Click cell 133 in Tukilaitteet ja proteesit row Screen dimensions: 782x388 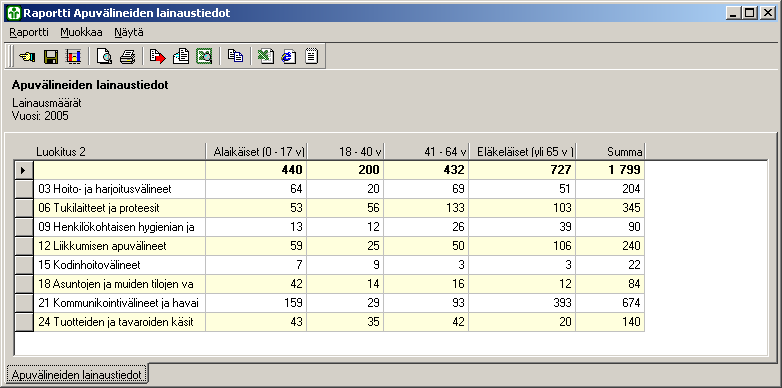tap(426, 208)
